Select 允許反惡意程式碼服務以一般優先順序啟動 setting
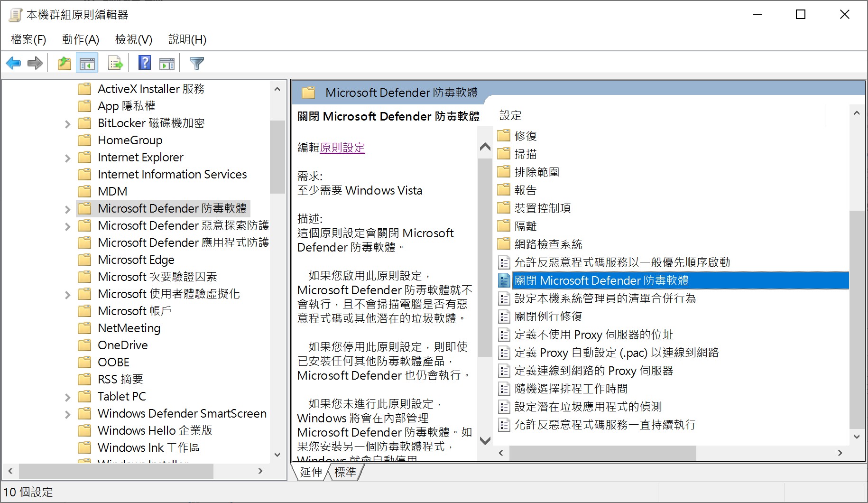Image resolution: width=868 pixels, height=503 pixels. tap(622, 262)
